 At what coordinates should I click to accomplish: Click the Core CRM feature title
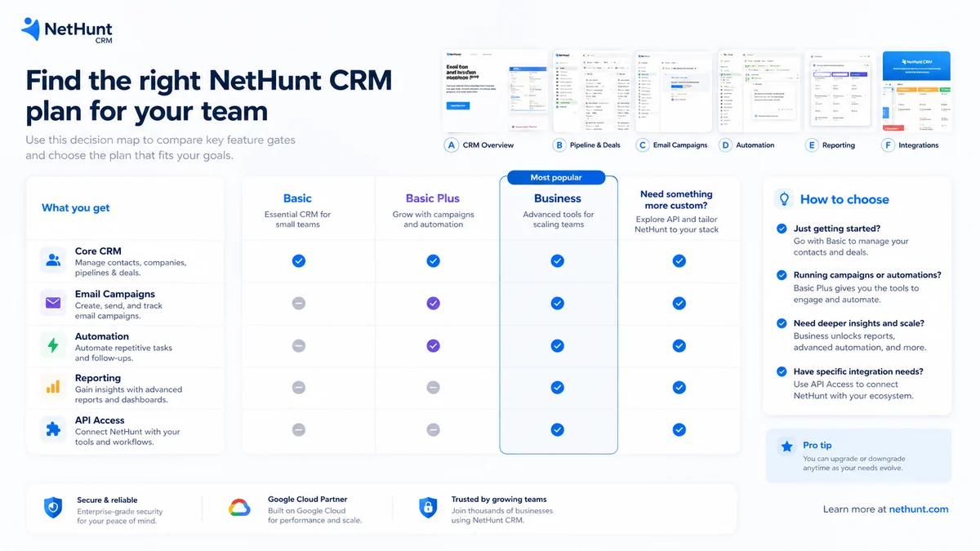pyautogui.click(x=98, y=251)
